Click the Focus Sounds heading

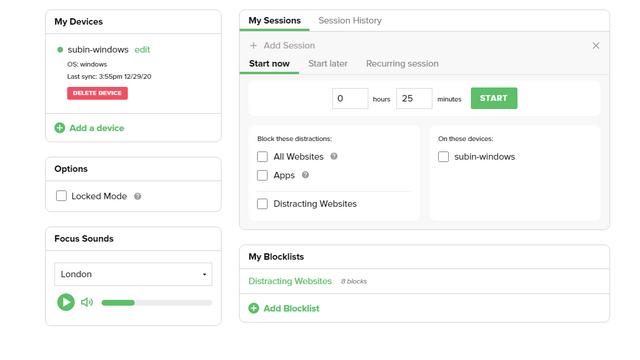tap(84, 239)
